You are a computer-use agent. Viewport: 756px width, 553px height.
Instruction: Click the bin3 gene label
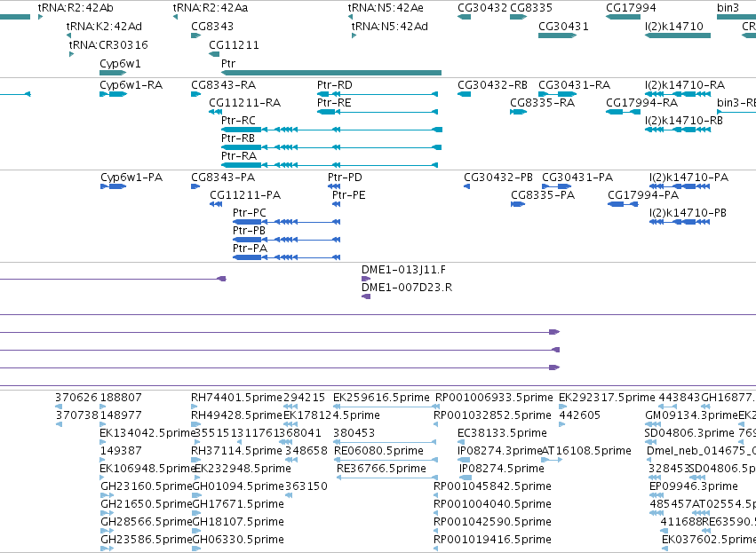click(728, 8)
